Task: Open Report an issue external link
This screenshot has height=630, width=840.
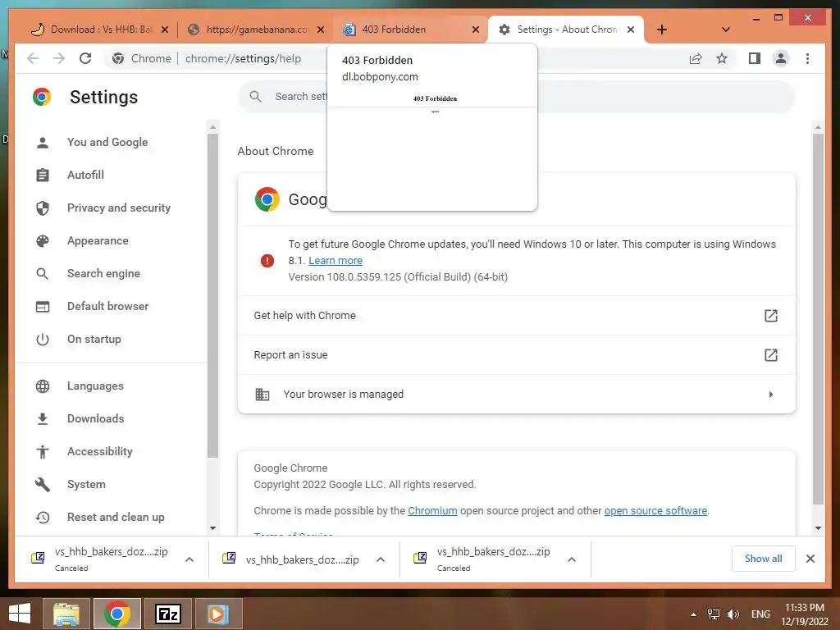Action: coord(770,354)
